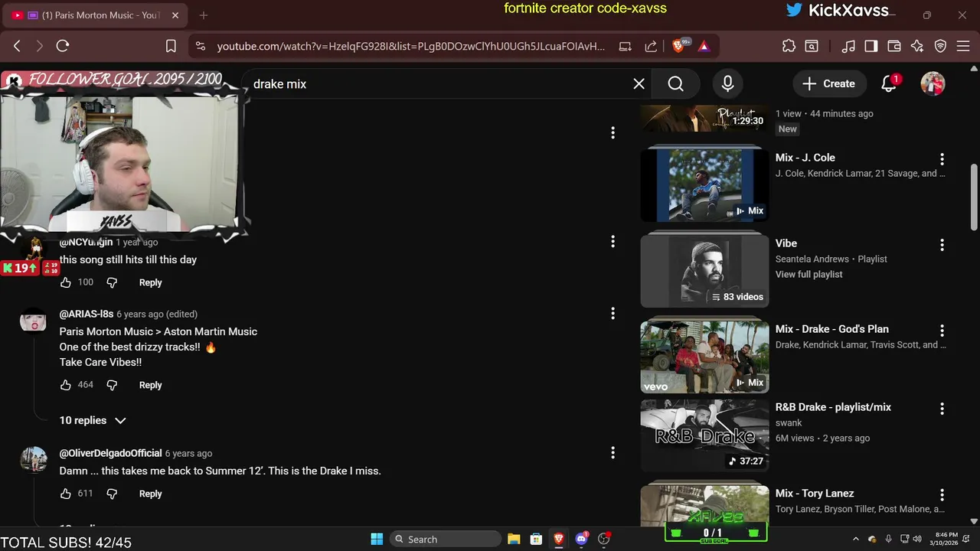
Task: Open more options for R&B Drake video
Action: coord(942,409)
